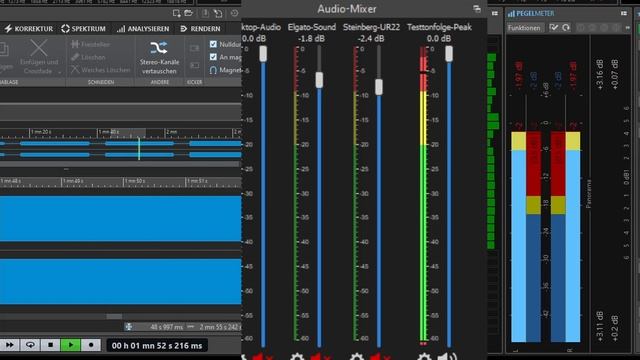Click the lower waveform channel

[x=120, y=282]
